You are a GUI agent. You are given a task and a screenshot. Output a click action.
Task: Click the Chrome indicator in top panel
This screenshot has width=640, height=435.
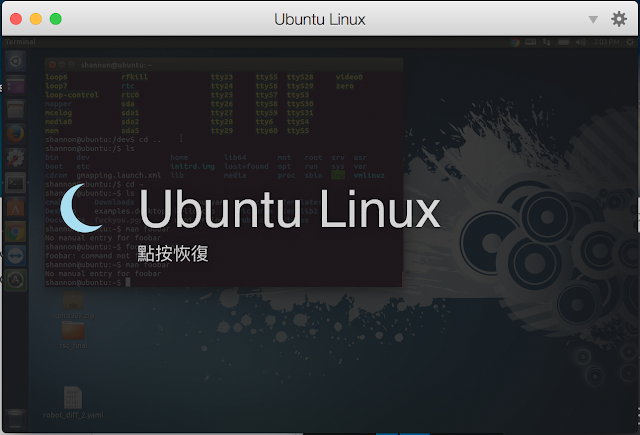(515, 42)
